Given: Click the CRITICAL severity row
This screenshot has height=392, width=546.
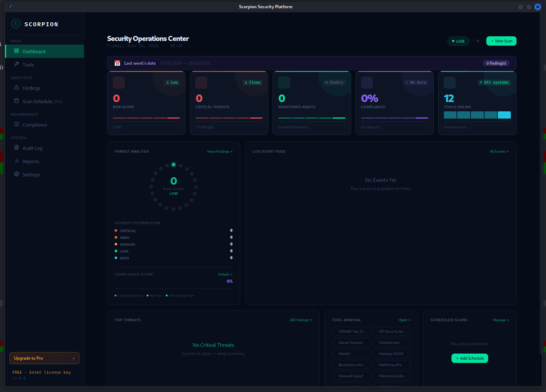Looking at the screenshot, I should (174, 231).
